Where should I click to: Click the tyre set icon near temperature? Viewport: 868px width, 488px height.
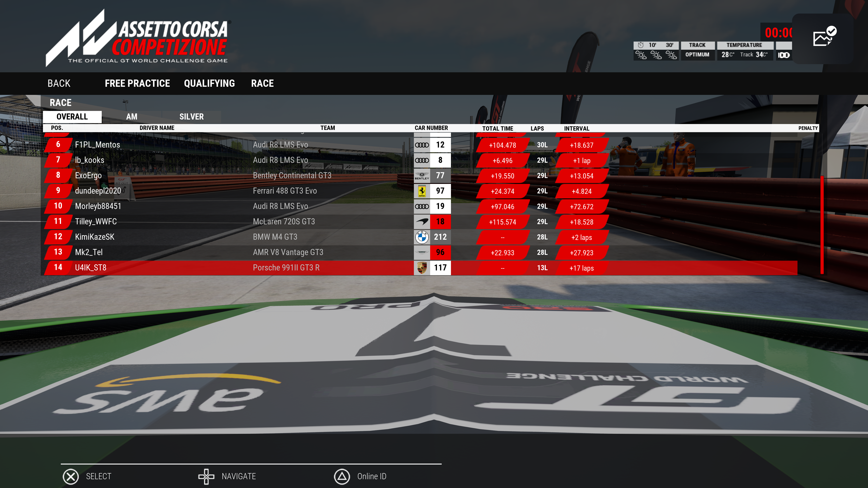click(784, 55)
